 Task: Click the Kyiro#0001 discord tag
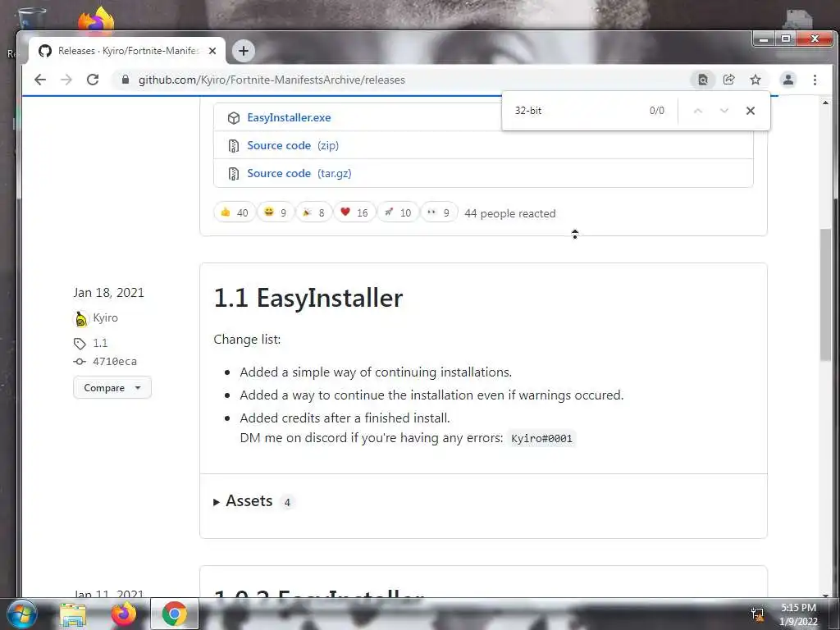pos(541,438)
